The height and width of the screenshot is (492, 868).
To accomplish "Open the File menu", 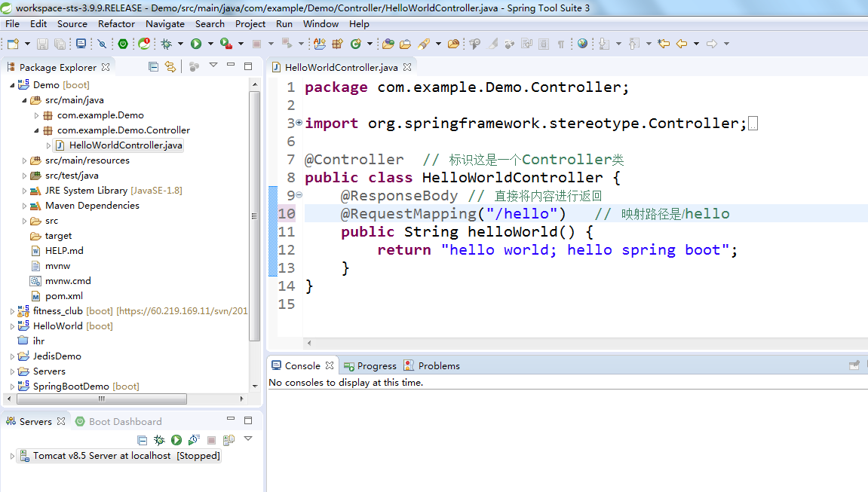I will pyautogui.click(x=12, y=24).
